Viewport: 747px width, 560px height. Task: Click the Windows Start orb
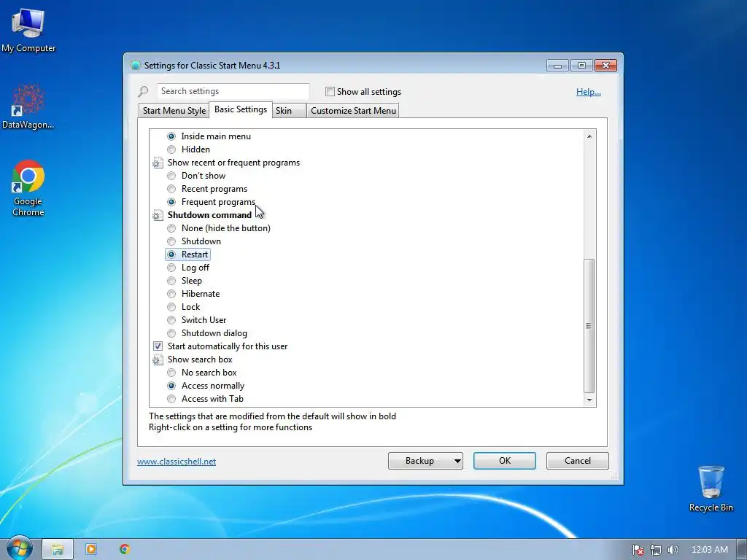pos(19,548)
